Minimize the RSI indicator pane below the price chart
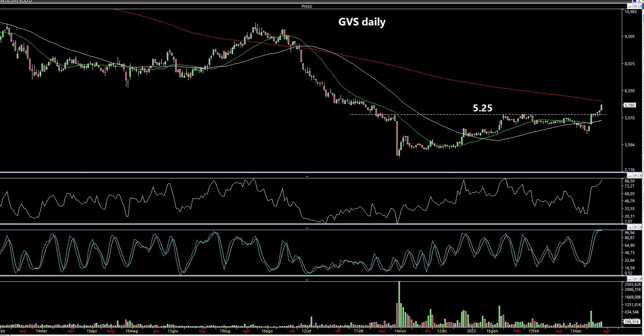This screenshot has height=336, width=644. click(x=630, y=176)
